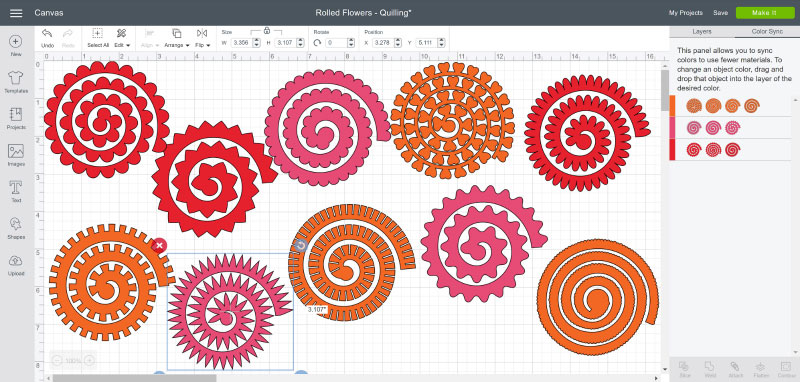Click the leftmost pink thumbnail in Color Sync
This screenshot has height=382, width=800.
(x=693, y=128)
